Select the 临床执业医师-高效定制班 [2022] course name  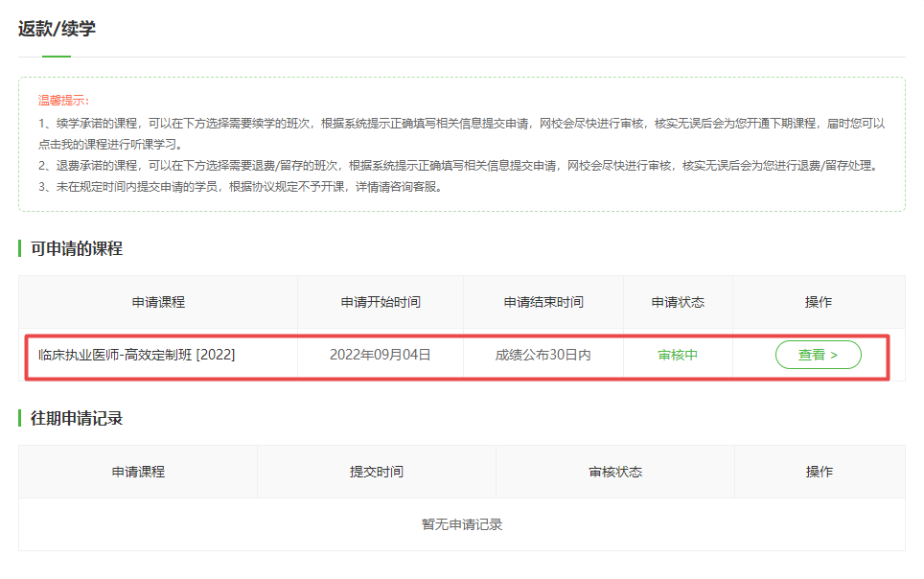(136, 355)
